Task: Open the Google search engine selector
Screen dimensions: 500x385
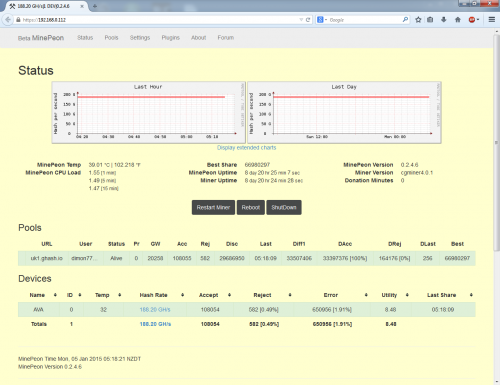Action: click(x=322, y=20)
